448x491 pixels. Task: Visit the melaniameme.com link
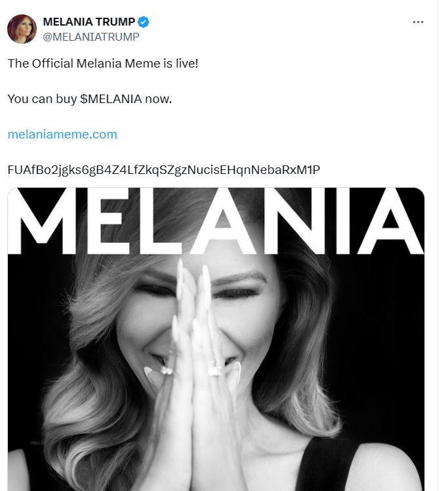(x=62, y=135)
